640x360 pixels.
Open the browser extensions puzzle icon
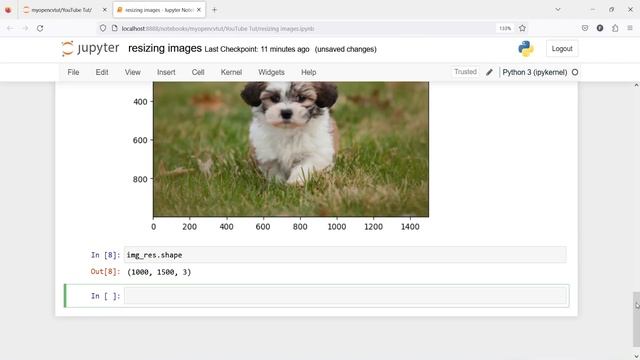point(615,28)
